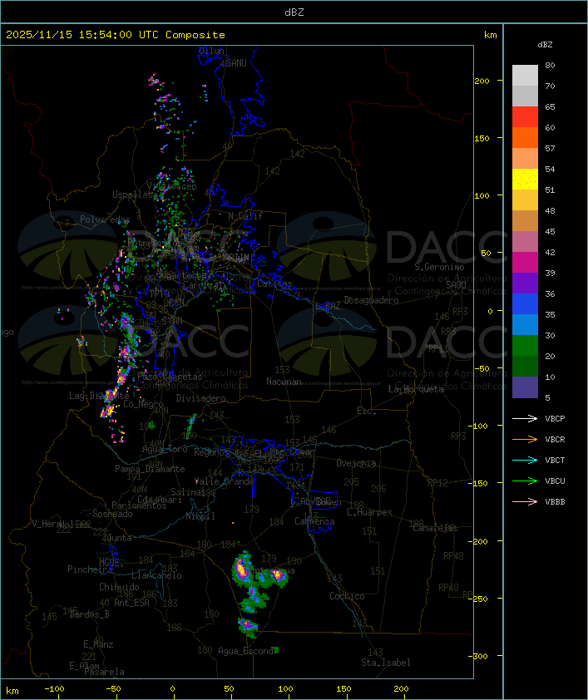Click the Nihuil place label

coord(200,516)
